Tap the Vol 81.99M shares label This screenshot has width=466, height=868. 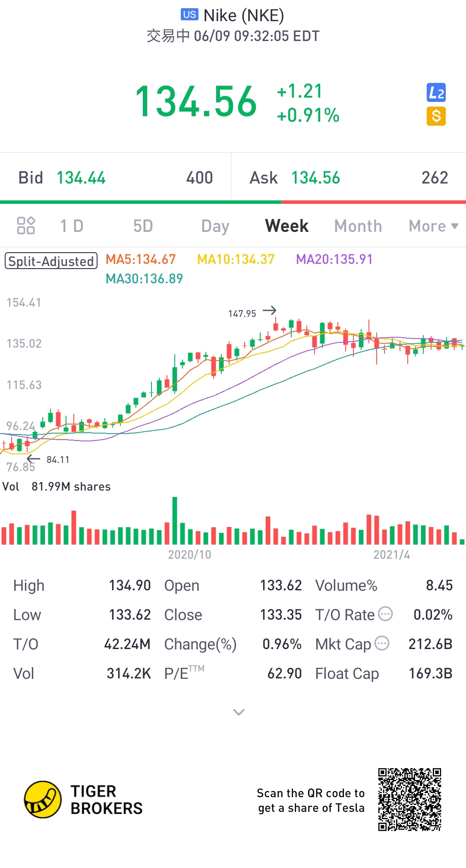[57, 487]
